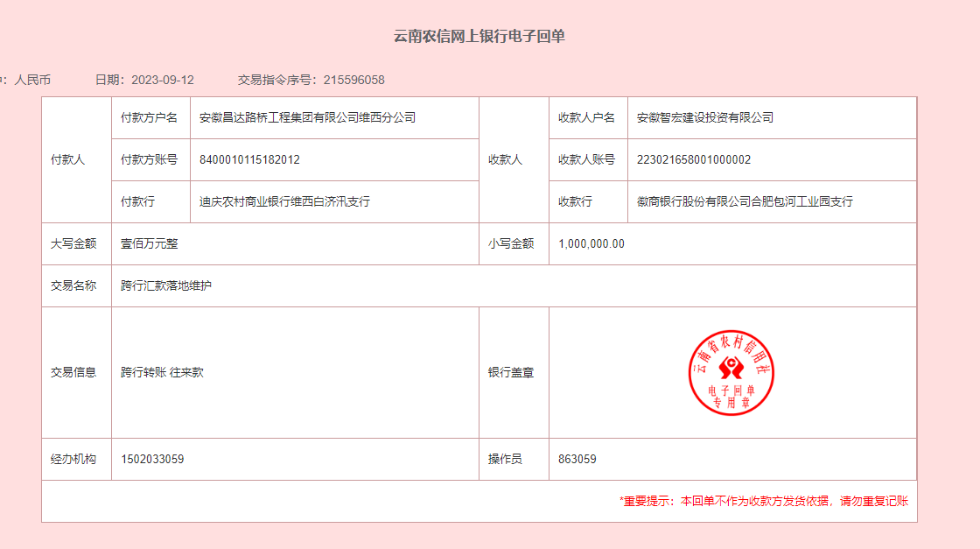Click the numeric amount 1,000,000.00
Viewport: 980px width, 549px height.
click(x=591, y=243)
